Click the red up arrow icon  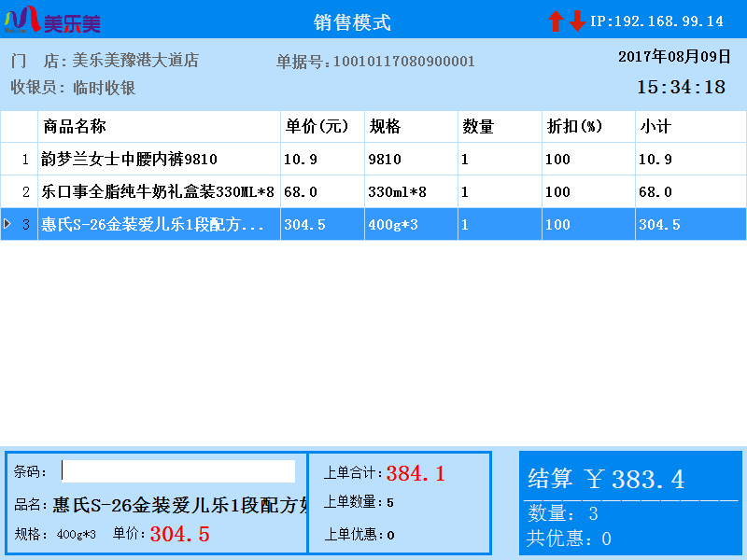point(556,21)
